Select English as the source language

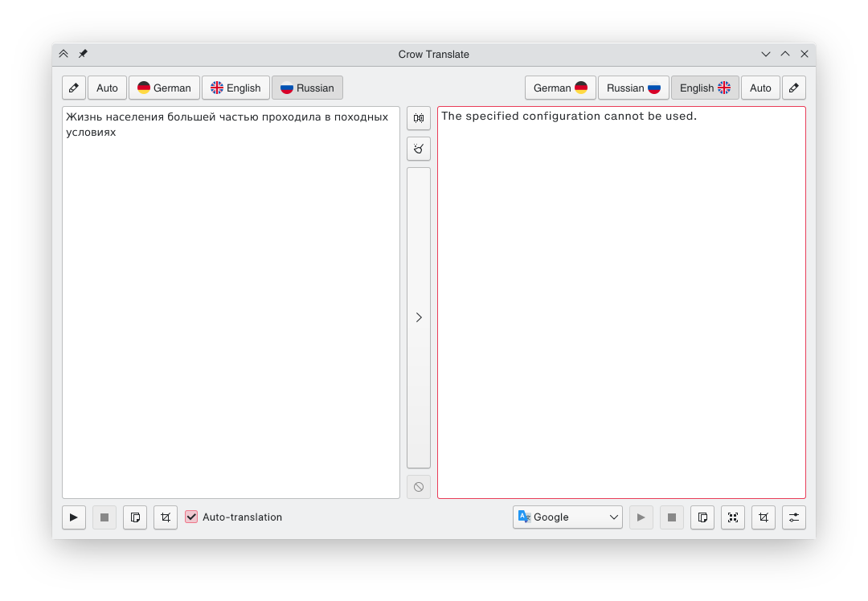(x=235, y=88)
